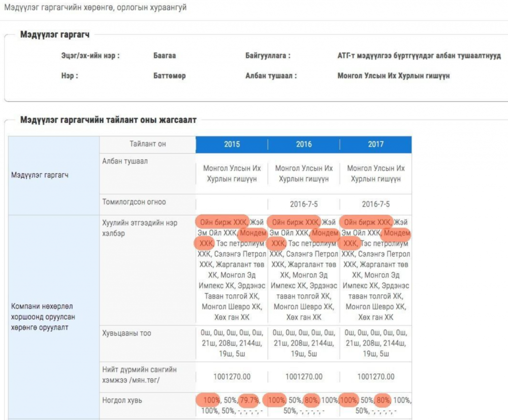The height and width of the screenshot is (420, 508).
Task: Click the 'Мэдүүлэг гаргагчийн тайлант оны жагсаалт' section heading
Action: tap(108, 120)
